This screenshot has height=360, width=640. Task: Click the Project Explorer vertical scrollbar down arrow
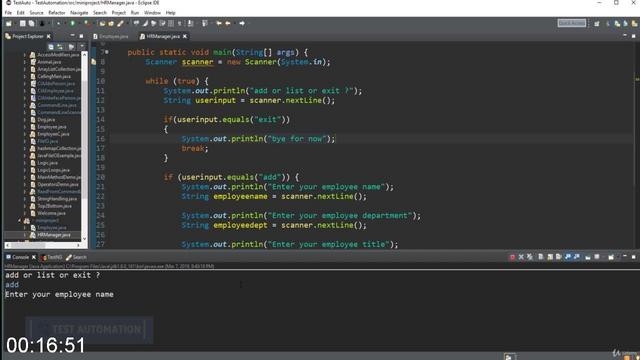click(x=84, y=239)
